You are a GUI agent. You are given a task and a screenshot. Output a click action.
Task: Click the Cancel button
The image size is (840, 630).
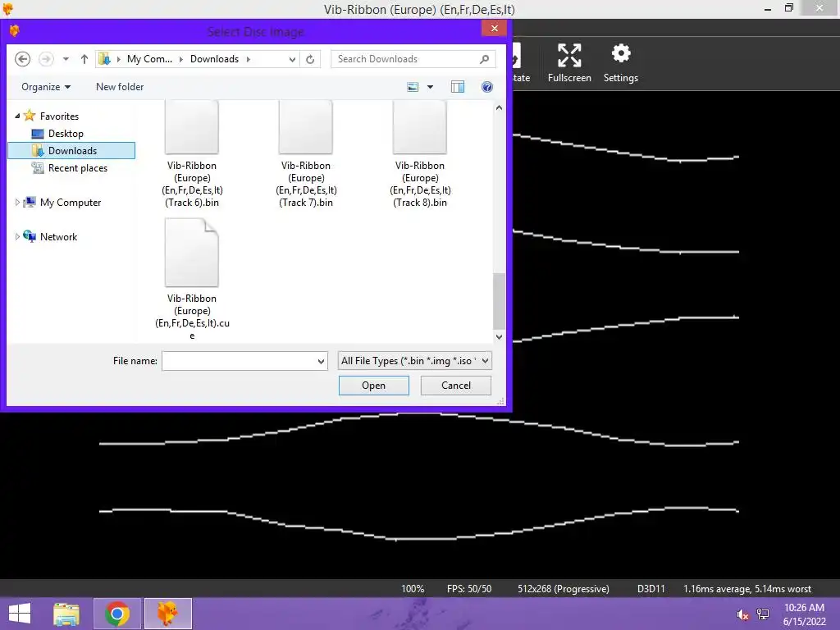pyautogui.click(x=456, y=386)
